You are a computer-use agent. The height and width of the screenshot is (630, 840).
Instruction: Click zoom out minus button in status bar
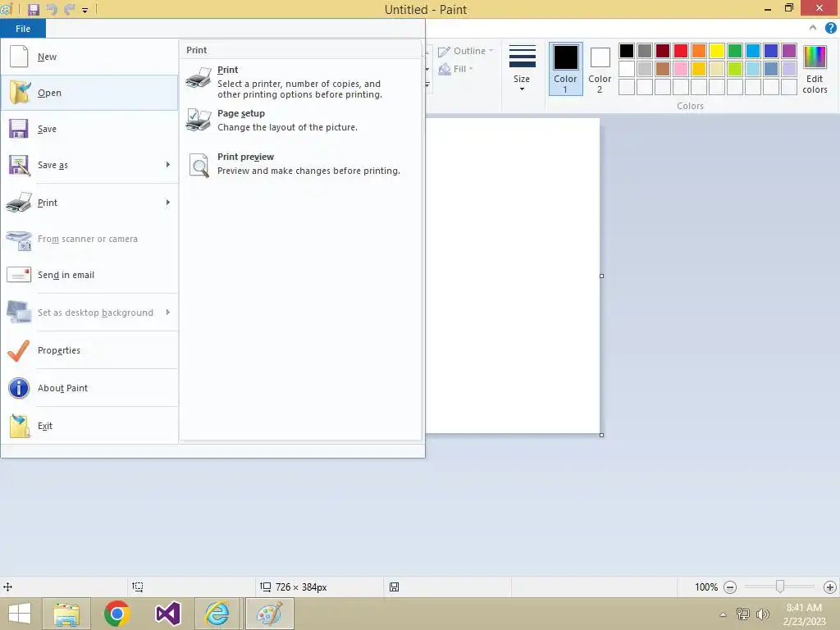click(729, 587)
